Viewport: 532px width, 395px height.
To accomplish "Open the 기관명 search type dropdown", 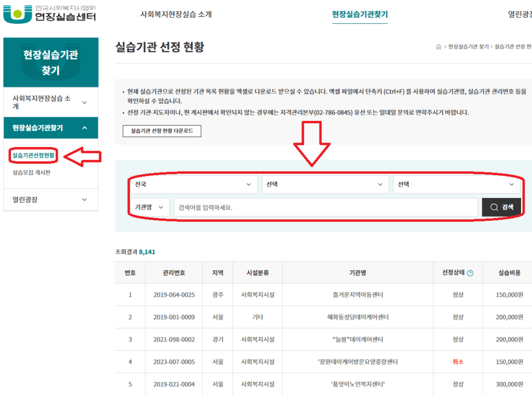I will pyautogui.click(x=150, y=207).
